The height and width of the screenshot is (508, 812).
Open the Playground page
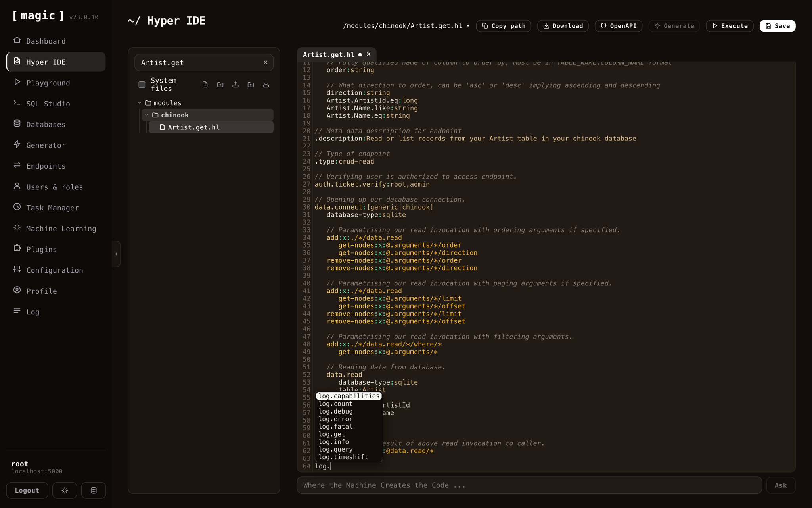[x=56, y=83]
